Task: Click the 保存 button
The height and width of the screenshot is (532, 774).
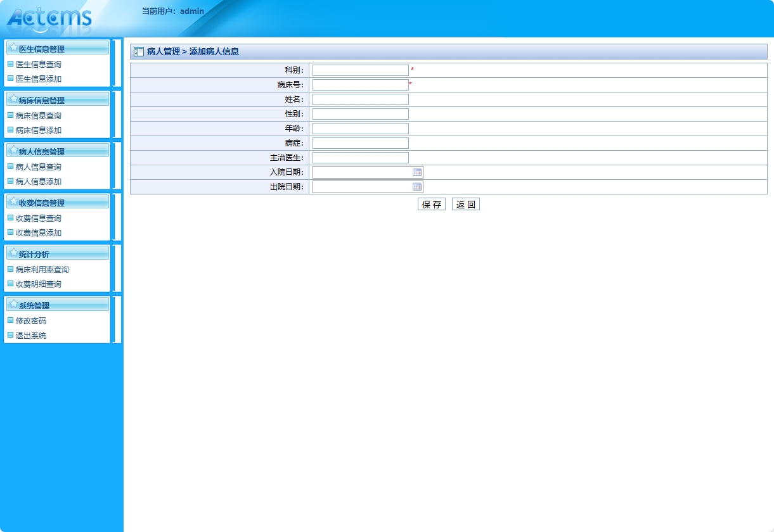Action: [432, 204]
